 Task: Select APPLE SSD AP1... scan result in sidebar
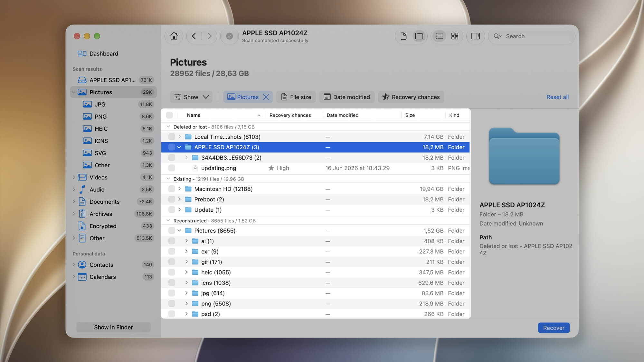(x=113, y=80)
